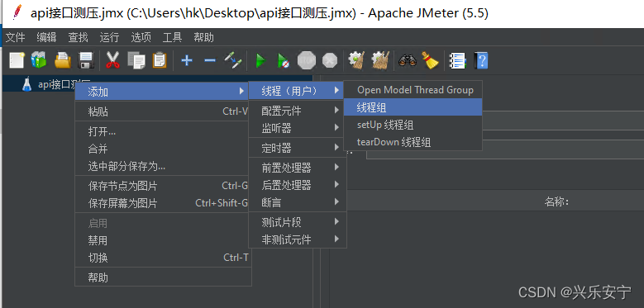Select 粘贴 in context menu

(163, 111)
